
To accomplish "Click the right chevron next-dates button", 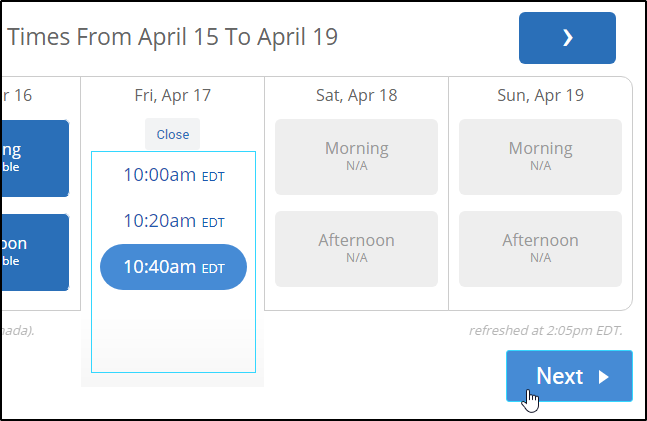I will tap(567, 38).
